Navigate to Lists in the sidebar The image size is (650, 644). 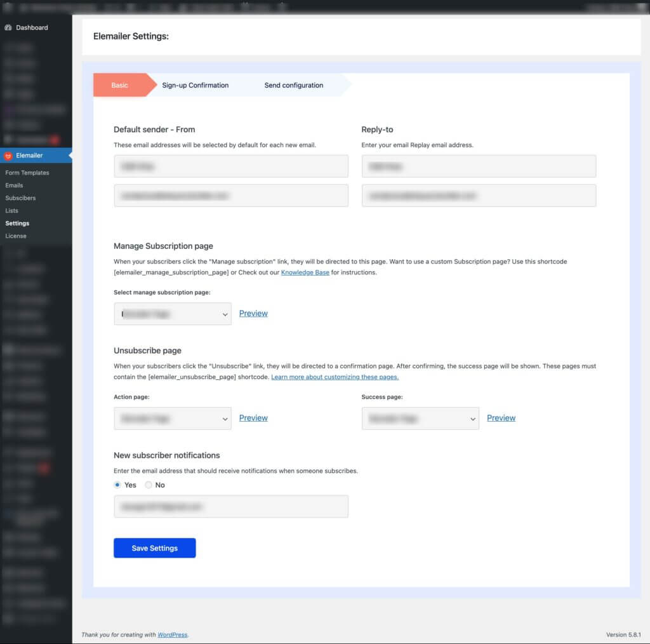pos(11,211)
